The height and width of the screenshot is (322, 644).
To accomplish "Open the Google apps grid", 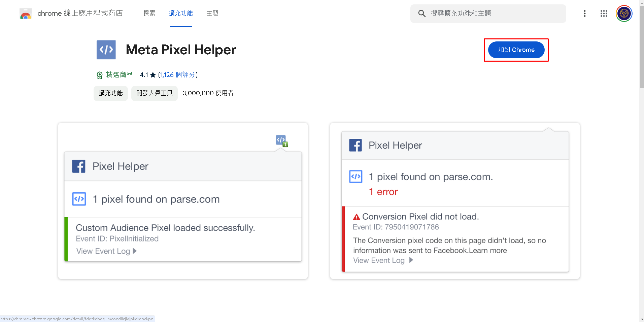I will [x=604, y=13].
